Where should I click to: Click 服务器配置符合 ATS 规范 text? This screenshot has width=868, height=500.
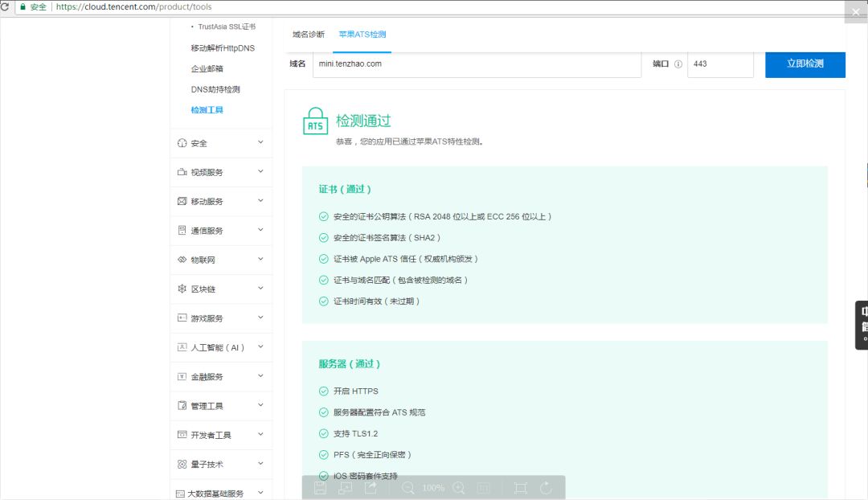(x=379, y=412)
